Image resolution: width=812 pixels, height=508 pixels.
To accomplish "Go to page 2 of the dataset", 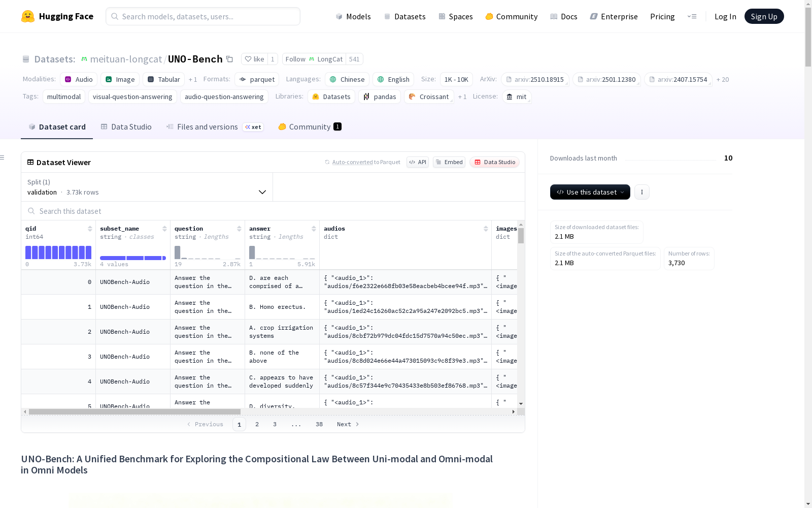I will tap(257, 424).
